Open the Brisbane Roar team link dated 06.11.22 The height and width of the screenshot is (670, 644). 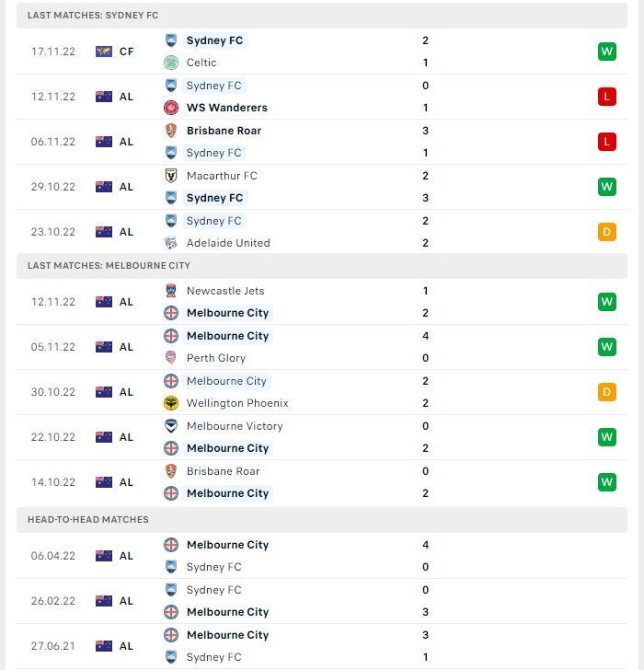click(224, 131)
